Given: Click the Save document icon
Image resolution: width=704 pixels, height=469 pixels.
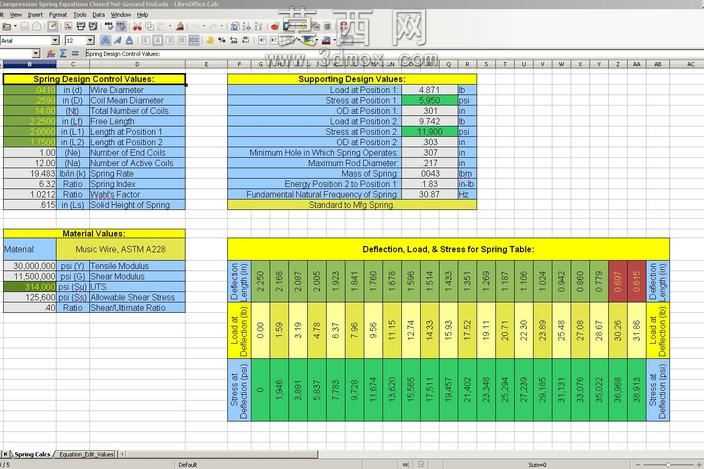Looking at the screenshot, I should tap(24, 26).
